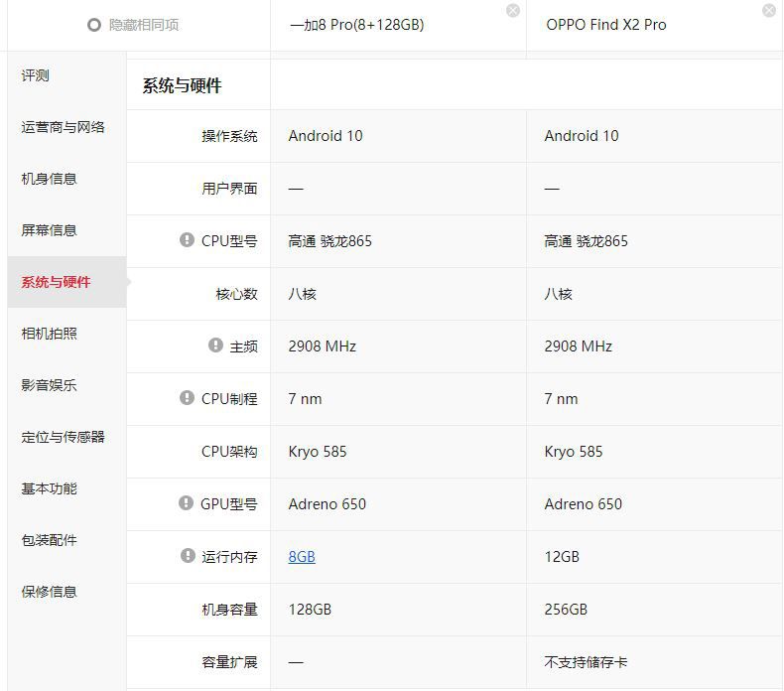Jump to 运营商与网络 section
The width and height of the screenshot is (784, 691).
click(64, 127)
